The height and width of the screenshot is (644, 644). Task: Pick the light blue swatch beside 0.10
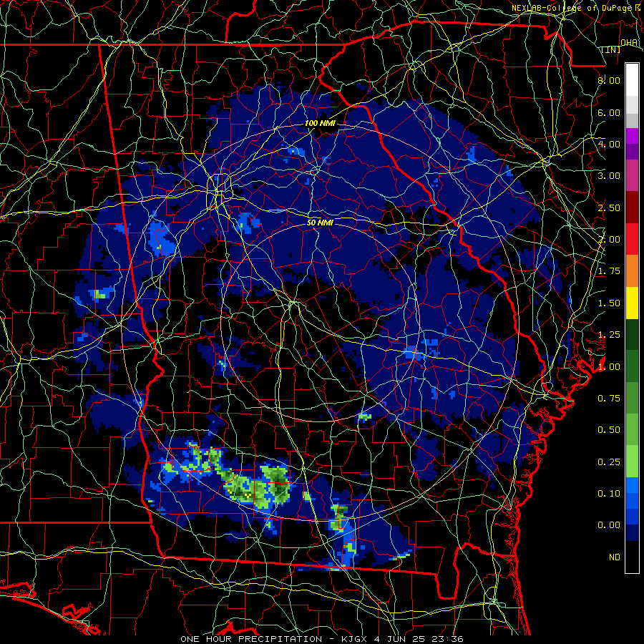point(632,485)
